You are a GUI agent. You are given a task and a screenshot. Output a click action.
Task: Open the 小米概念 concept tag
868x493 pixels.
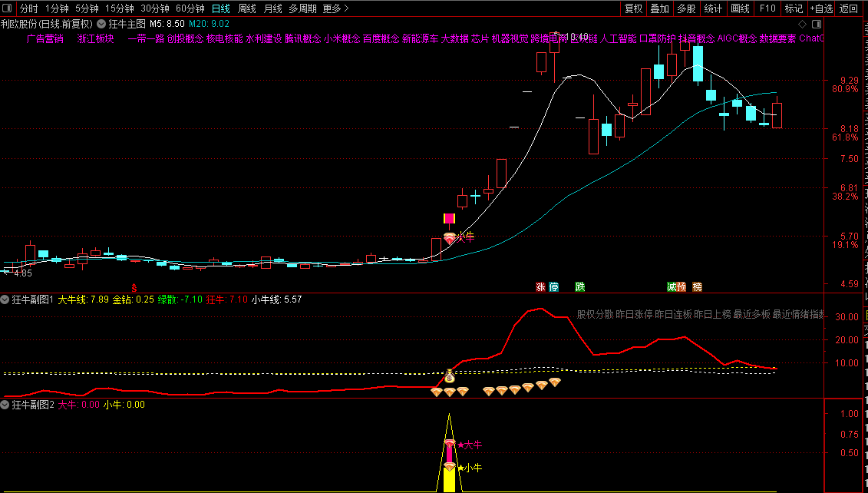pyautogui.click(x=342, y=38)
